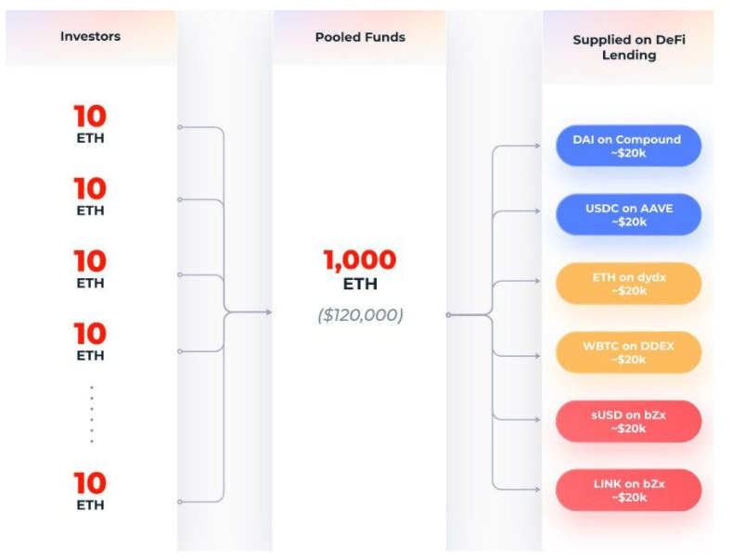Click the Investors column header
745x560 pixels.
coord(90,37)
